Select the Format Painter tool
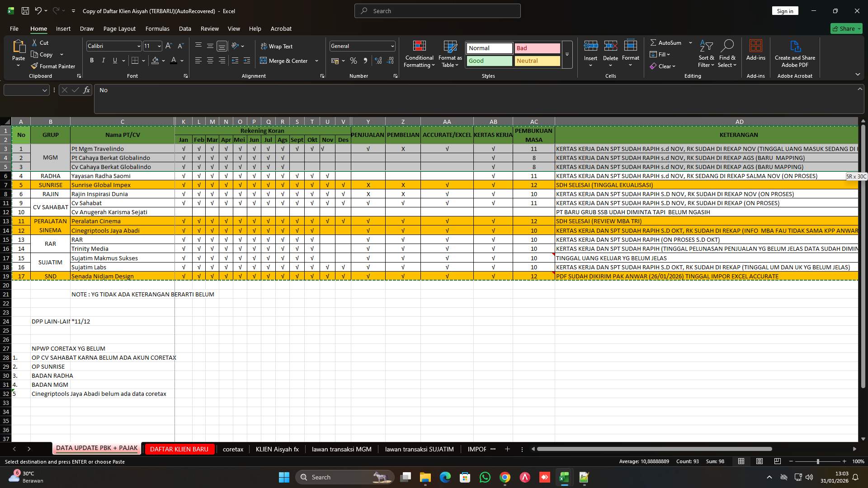Image resolution: width=868 pixels, height=488 pixels. [x=53, y=66]
